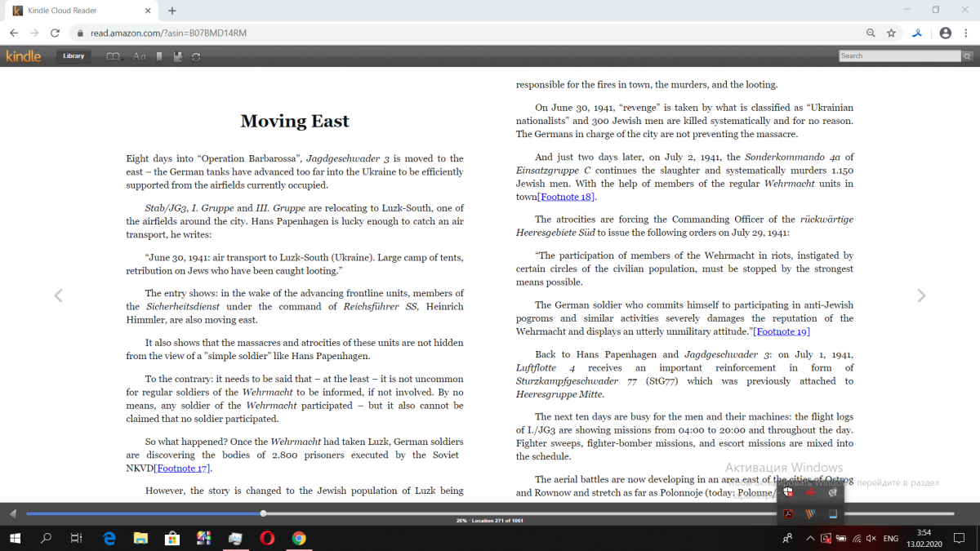
Task: Reload the page in Chrome
Action: (55, 33)
